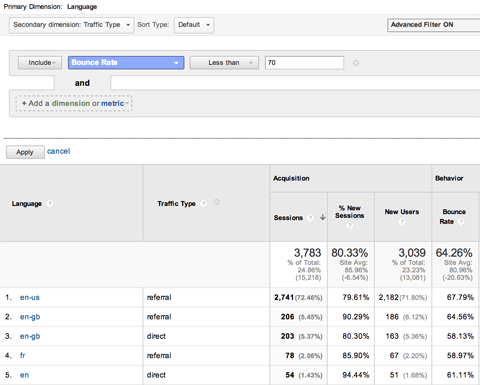480x385 pixels.
Task: Open the Sort Type Default dropdown
Action: pyautogui.click(x=194, y=25)
